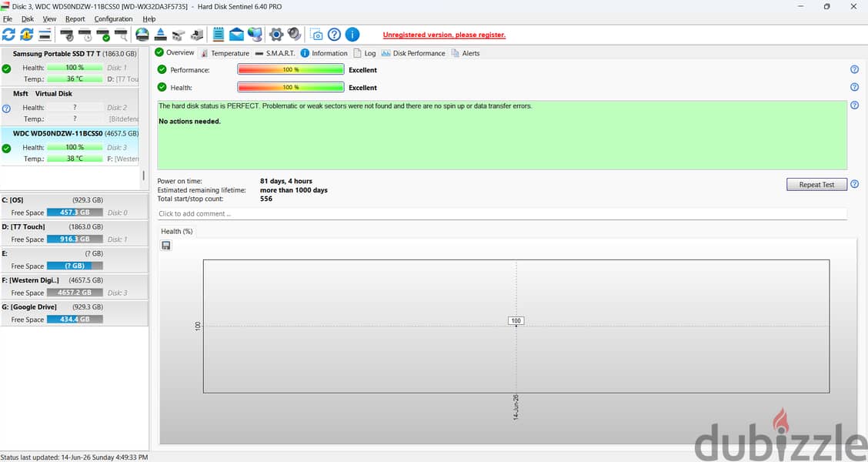Click the 434.4 GB free space bar
The image size is (868, 462).
click(x=75, y=319)
